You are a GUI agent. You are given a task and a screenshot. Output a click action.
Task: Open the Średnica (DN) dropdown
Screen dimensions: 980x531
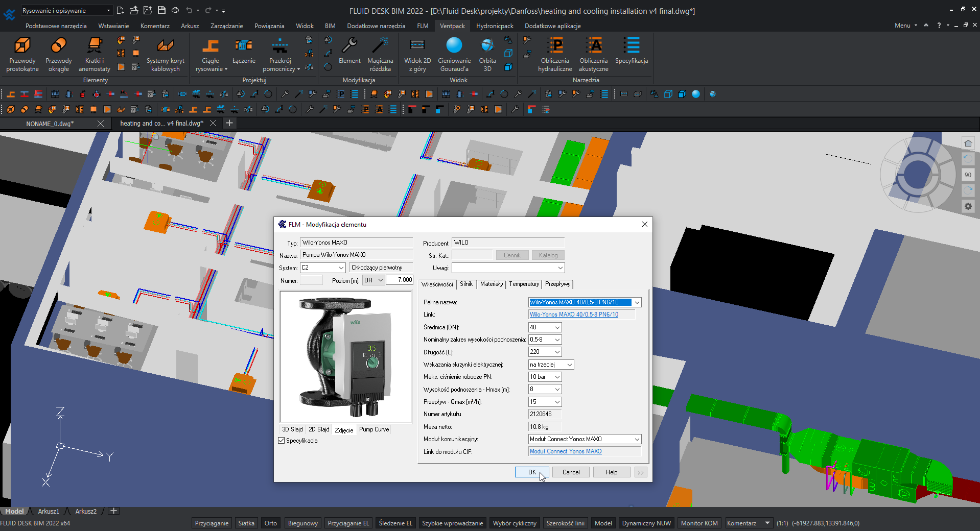(557, 327)
